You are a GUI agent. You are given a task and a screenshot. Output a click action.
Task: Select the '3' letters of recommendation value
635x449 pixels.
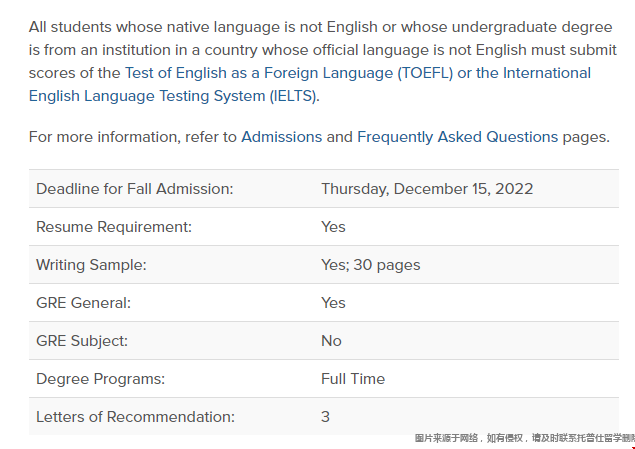point(325,417)
